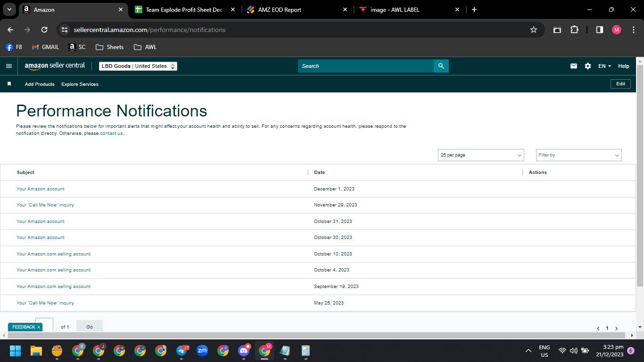
Task: Expand the 25 per page dropdown
Action: click(x=481, y=155)
